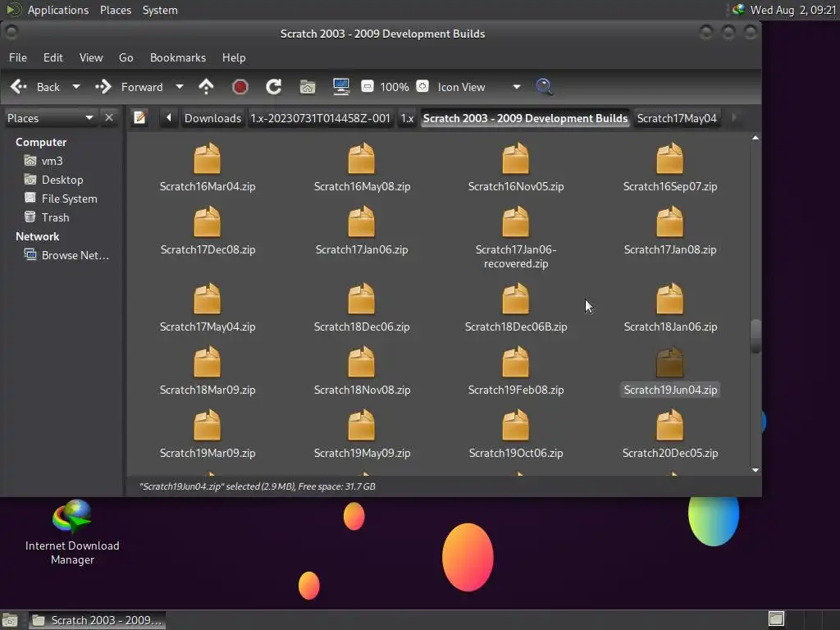Open the Applications system menu
840x630 pixels.
coord(57,10)
